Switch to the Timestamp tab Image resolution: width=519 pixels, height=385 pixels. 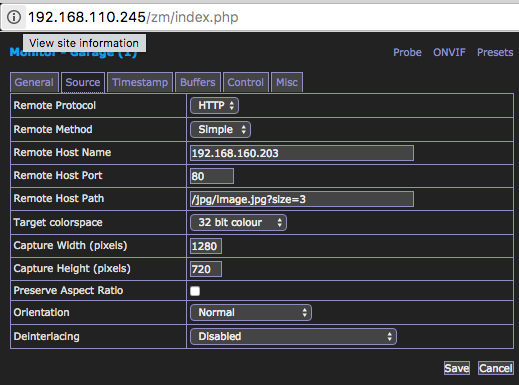point(140,82)
